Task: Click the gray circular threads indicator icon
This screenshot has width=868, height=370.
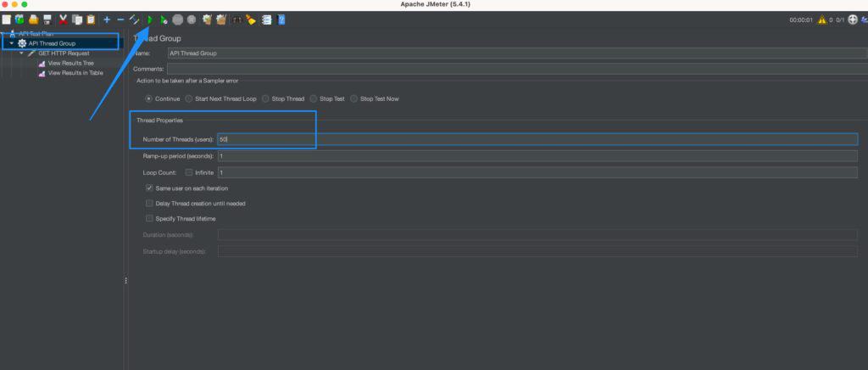Action: [853, 20]
